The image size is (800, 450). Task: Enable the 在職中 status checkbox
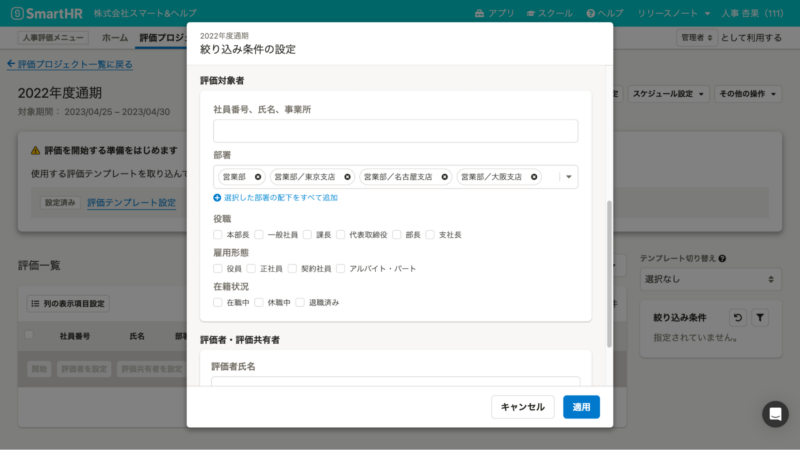[219, 302]
